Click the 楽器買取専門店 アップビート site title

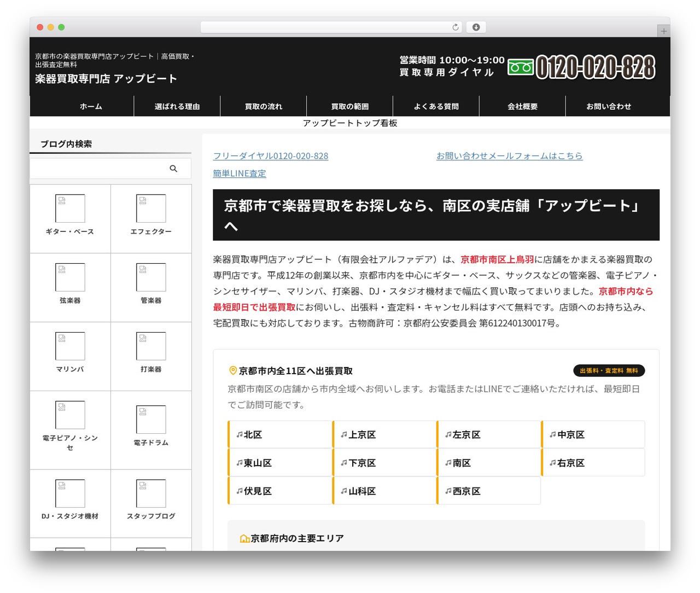pos(106,79)
